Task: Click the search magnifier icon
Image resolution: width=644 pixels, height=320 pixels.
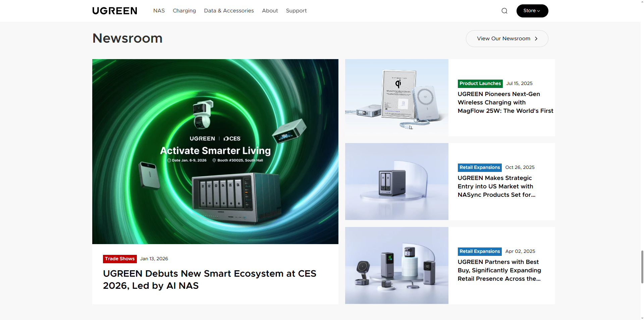Action: click(x=504, y=11)
